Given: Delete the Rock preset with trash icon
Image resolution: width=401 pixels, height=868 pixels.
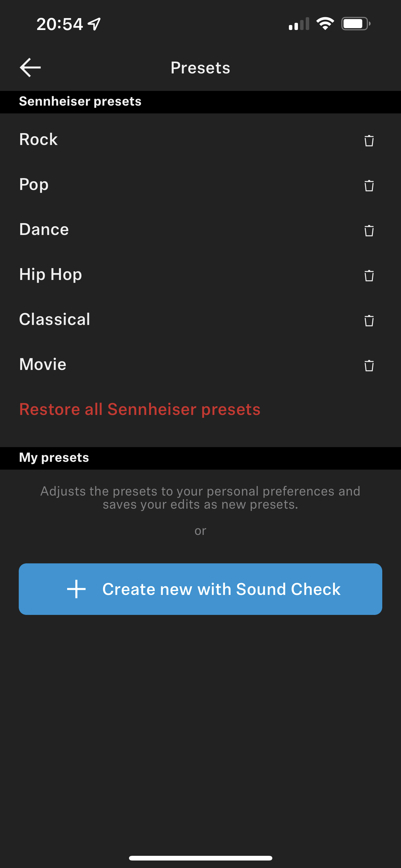Looking at the screenshot, I should pyautogui.click(x=369, y=140).
